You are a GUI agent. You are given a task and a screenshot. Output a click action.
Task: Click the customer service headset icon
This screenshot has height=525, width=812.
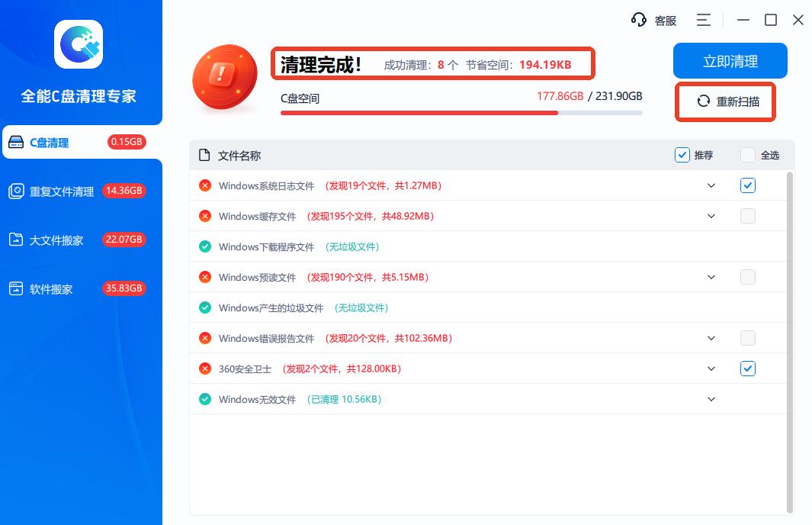(639, 20)
